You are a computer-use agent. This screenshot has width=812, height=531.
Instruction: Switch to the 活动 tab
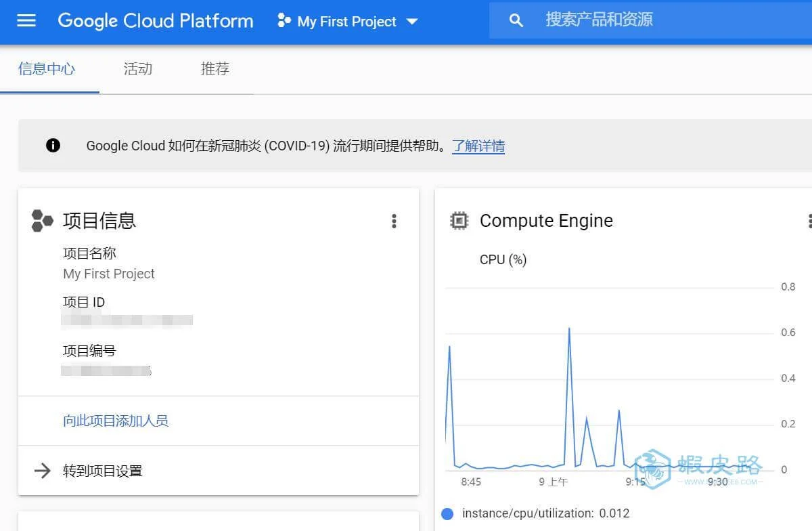[x=138, y=69]
